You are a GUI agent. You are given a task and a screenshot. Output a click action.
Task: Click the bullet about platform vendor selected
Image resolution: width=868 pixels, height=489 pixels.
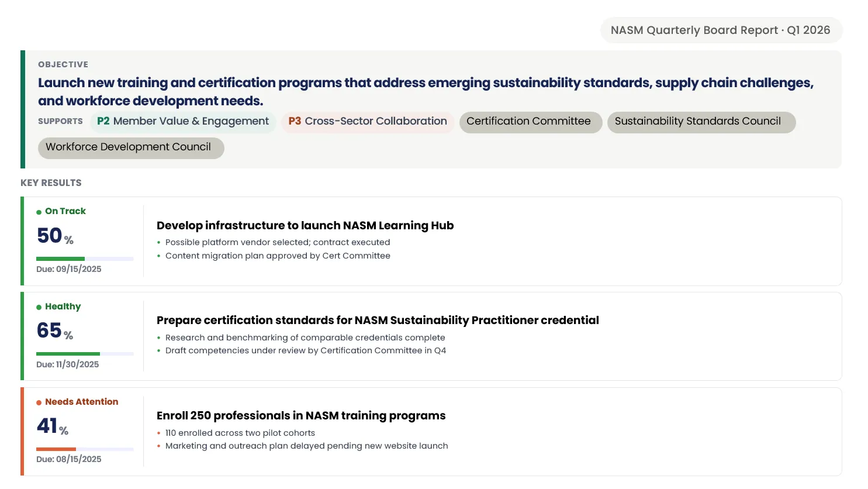pos(278,242)
